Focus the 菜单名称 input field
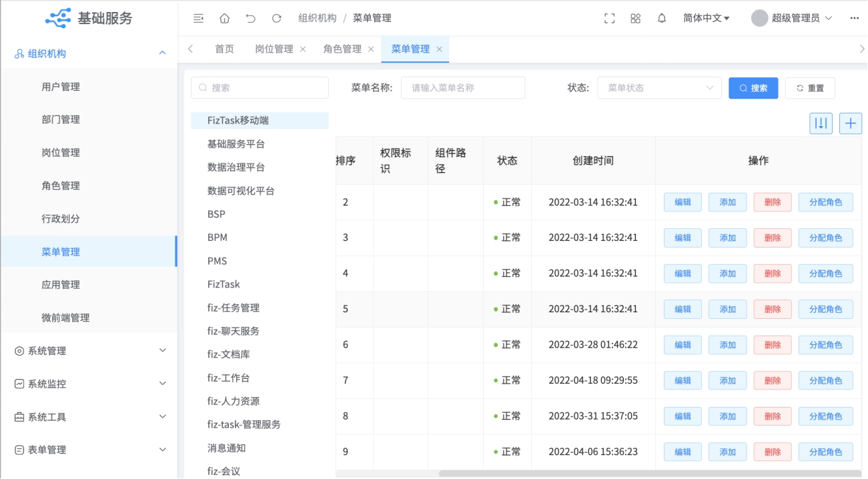 tap(463, 88)
